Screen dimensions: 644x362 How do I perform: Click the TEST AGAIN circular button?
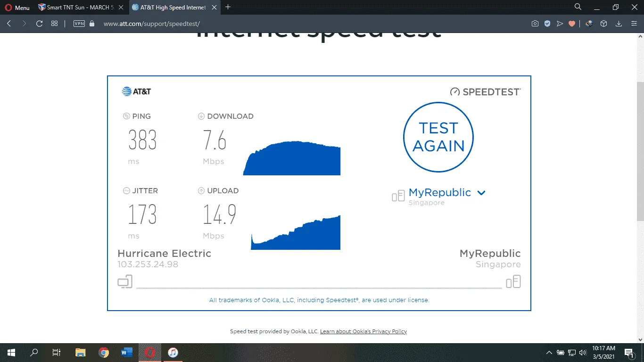[438, 137]
